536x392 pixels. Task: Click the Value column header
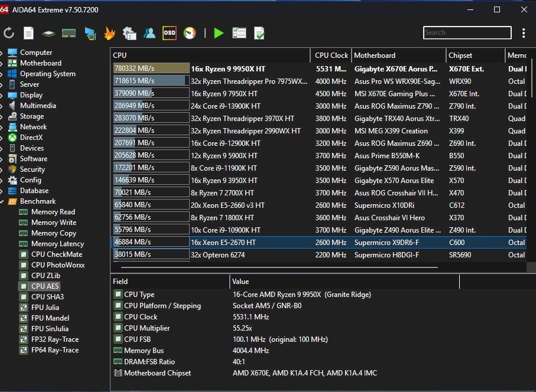click(x=345, y=282)
